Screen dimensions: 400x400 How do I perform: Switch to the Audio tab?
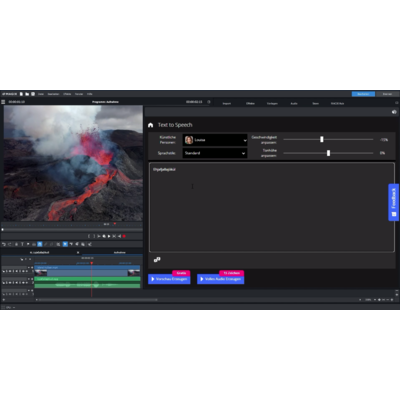tap(294, 103)
